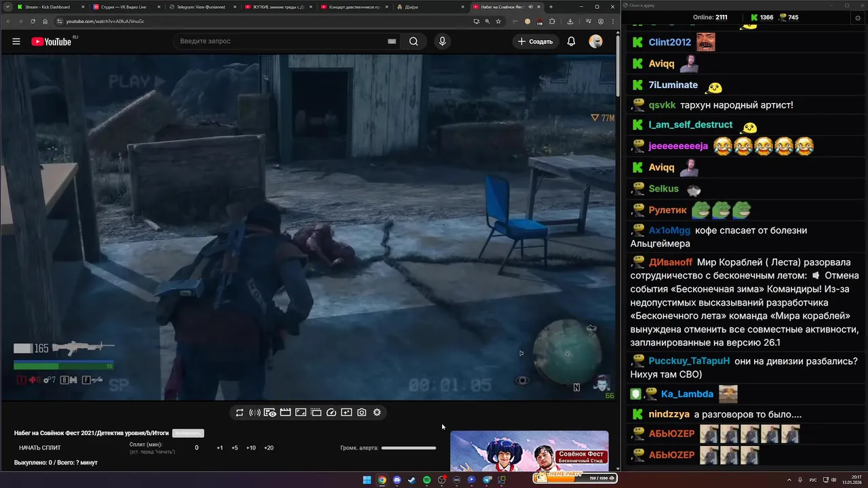Open the YouTube hamburger guide menu
Viewport: 868px width, 488px height.
(x=16, y=41)
